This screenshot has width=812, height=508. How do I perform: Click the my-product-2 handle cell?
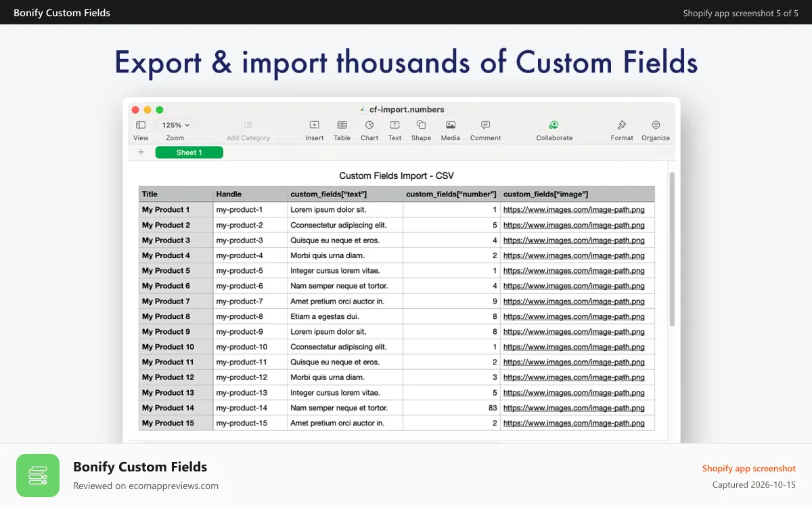pos(250,225)
